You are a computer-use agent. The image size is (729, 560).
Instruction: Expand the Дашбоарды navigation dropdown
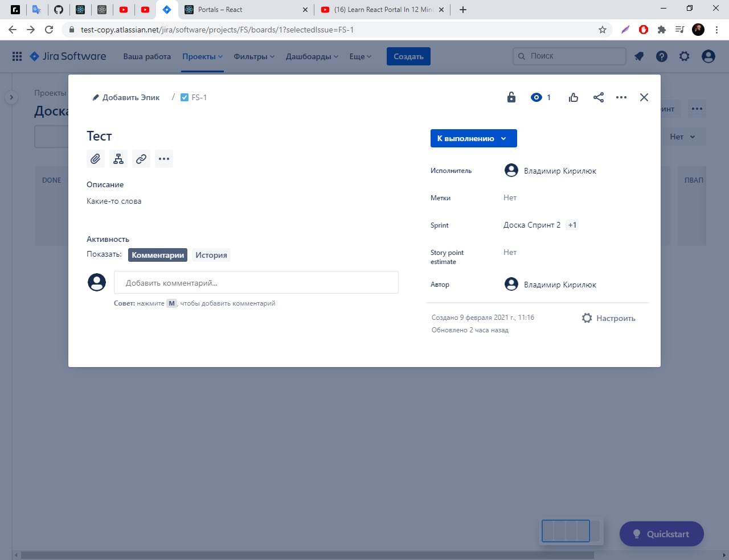click(312, 56)
